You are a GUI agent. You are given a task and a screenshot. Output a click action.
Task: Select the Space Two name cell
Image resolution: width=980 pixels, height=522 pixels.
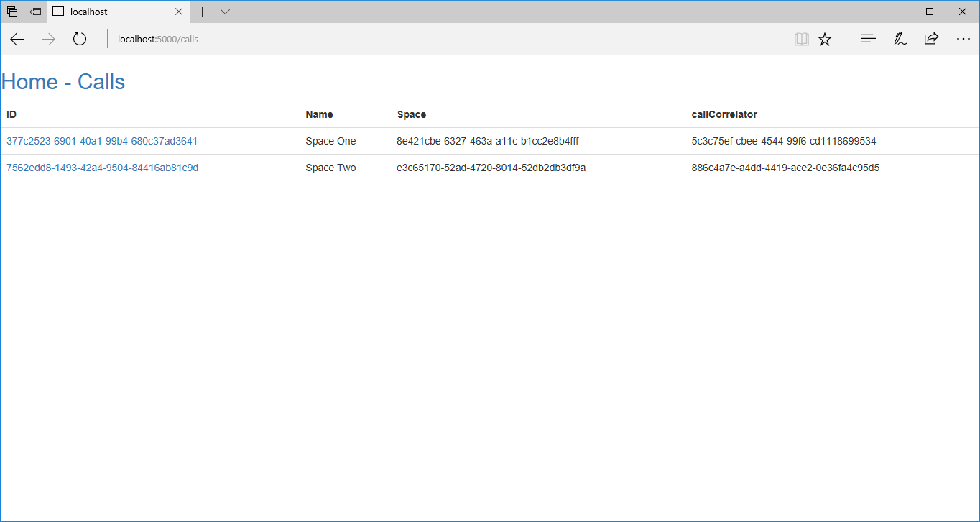click(330, 168)
